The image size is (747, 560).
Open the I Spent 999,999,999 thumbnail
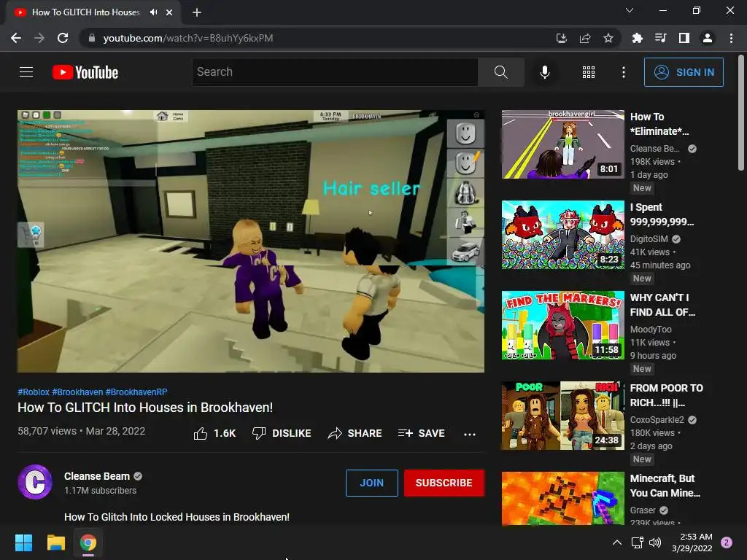tap(562, 235)
